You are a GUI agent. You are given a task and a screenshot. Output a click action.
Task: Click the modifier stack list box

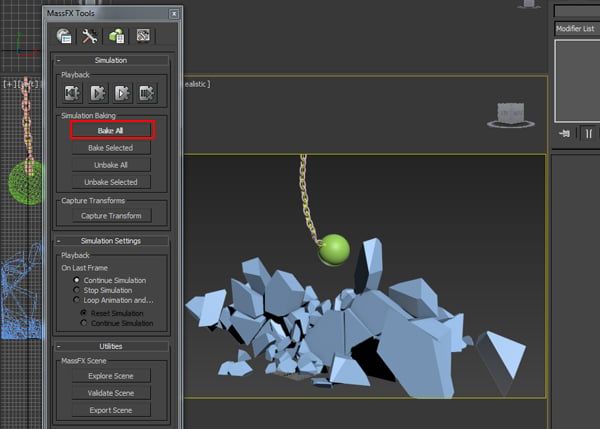click(x=577, y=81)
